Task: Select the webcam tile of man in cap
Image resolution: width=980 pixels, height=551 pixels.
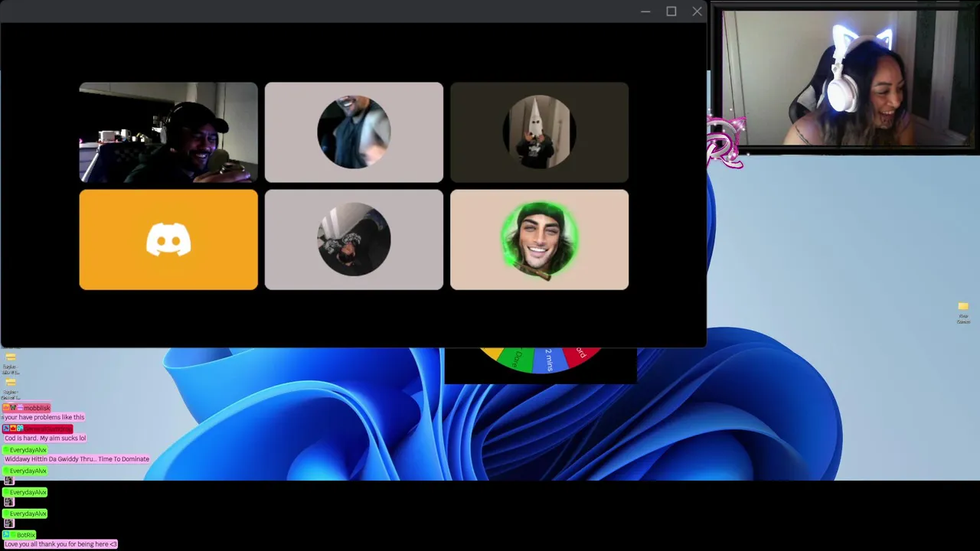Action: point(168,132)
